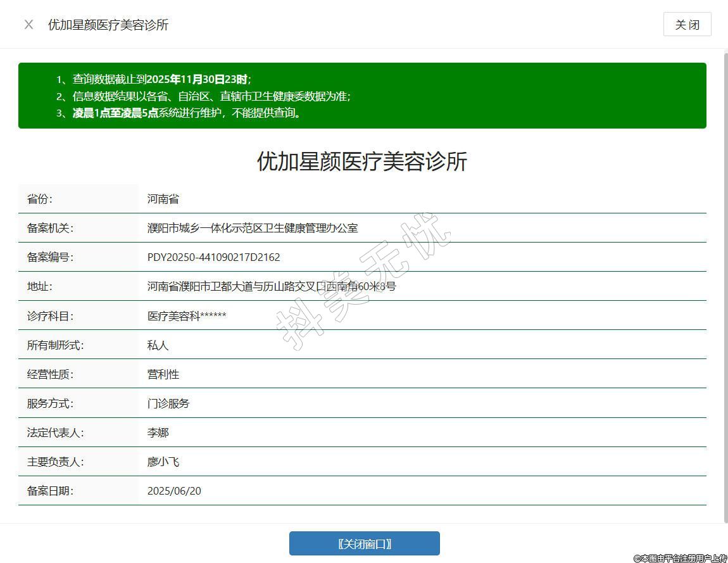Viewport: 728px width, 563px height.
Task: Click the 门诊服务 service type value
Action: pyautogui.click(x=168, y=403)
